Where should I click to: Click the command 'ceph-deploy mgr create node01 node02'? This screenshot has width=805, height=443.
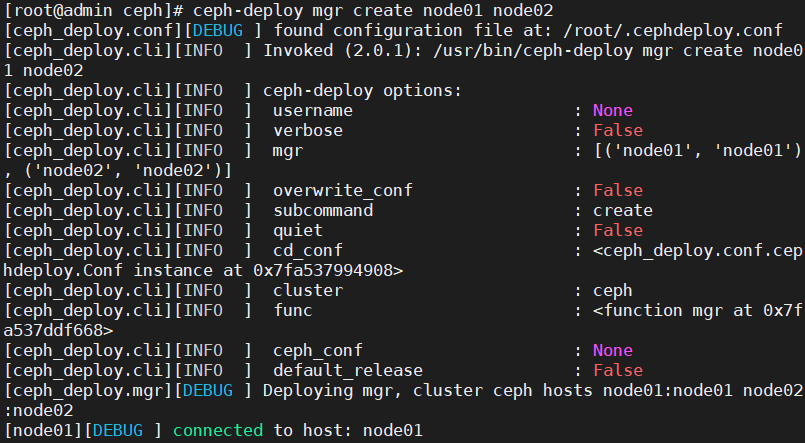[x=373, y=10]
